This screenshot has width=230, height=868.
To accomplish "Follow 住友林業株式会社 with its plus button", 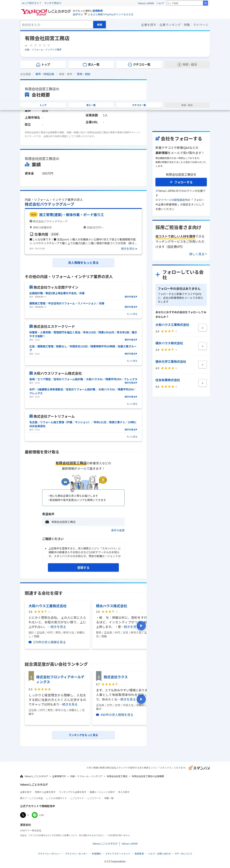I will (202, 383).
